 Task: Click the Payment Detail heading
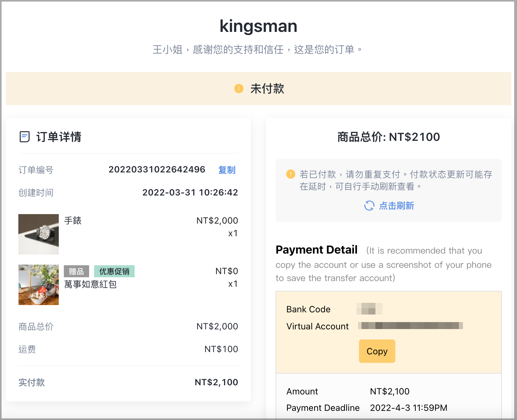(x=317, y=250)
